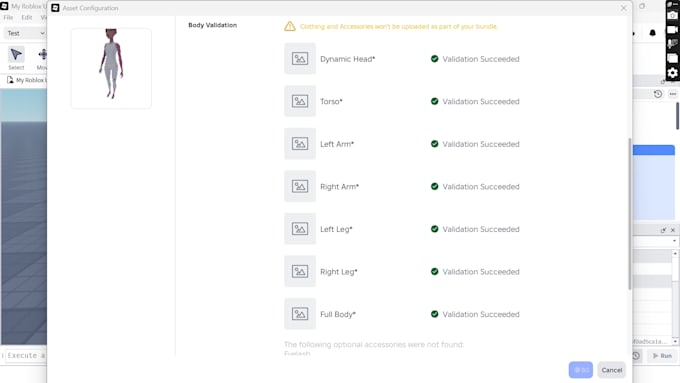Click the Right Leg image placeholder icon
The image size is (680, 383).
(300, 271)
